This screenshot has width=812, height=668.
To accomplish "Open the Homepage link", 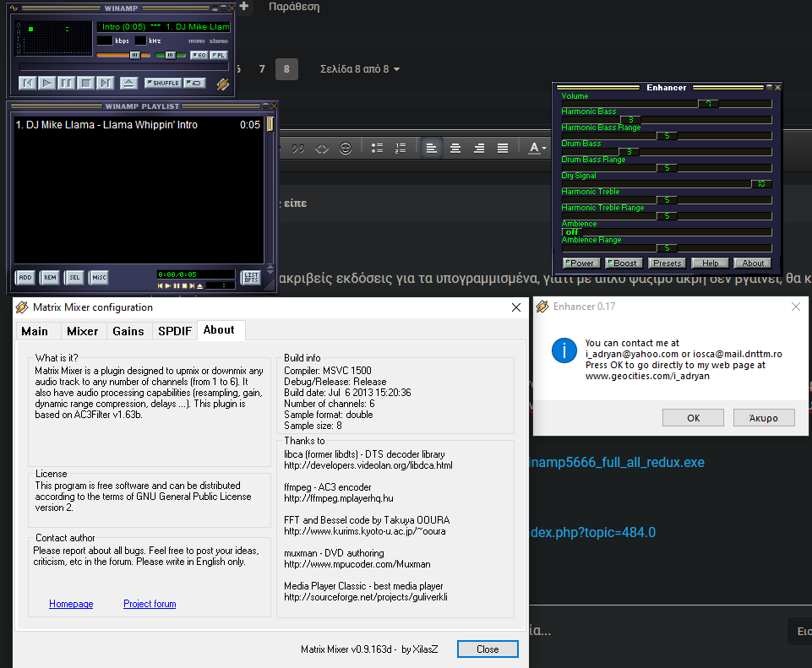I will (x=71, y=604).
